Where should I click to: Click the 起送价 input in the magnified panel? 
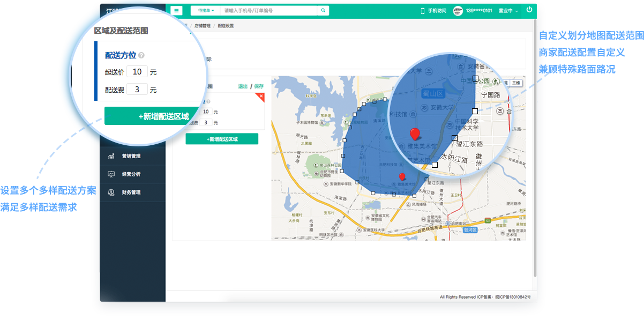click(x=137, y=71)
